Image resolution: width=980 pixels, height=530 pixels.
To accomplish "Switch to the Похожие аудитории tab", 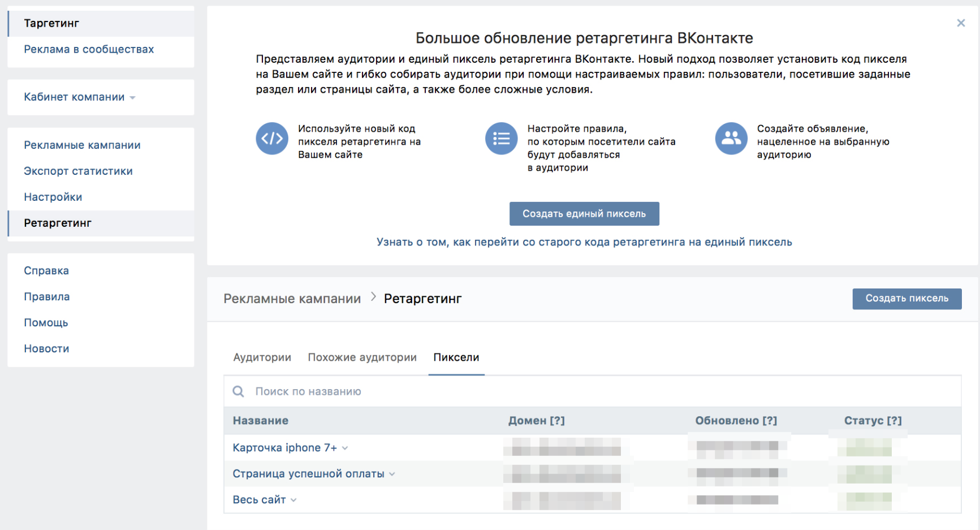I will click(x=362, y=357).
